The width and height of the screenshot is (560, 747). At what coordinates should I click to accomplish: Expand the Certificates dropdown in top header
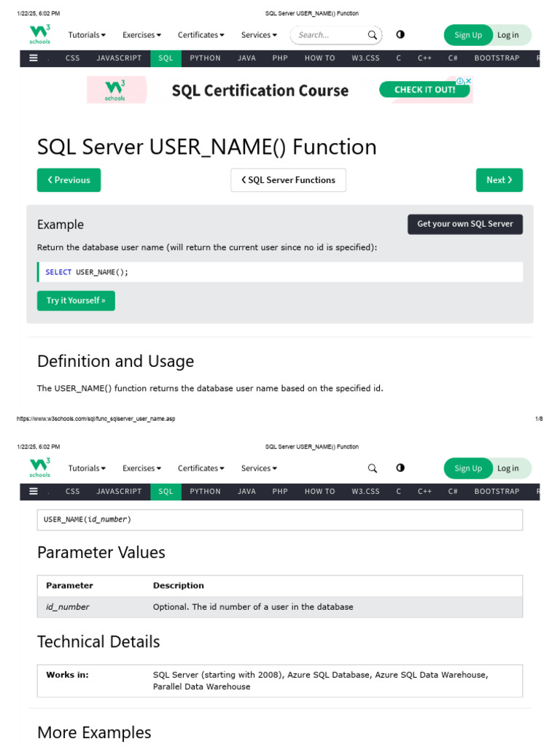click(x=201, y=35)
